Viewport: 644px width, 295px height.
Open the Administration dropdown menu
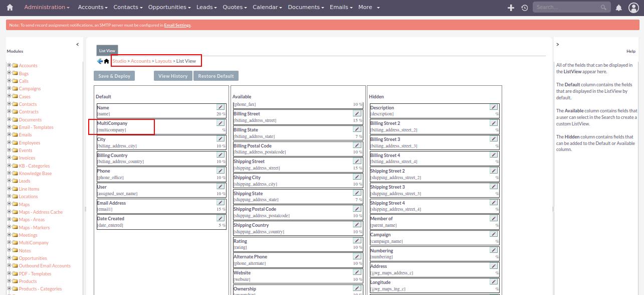coord(47,8)
